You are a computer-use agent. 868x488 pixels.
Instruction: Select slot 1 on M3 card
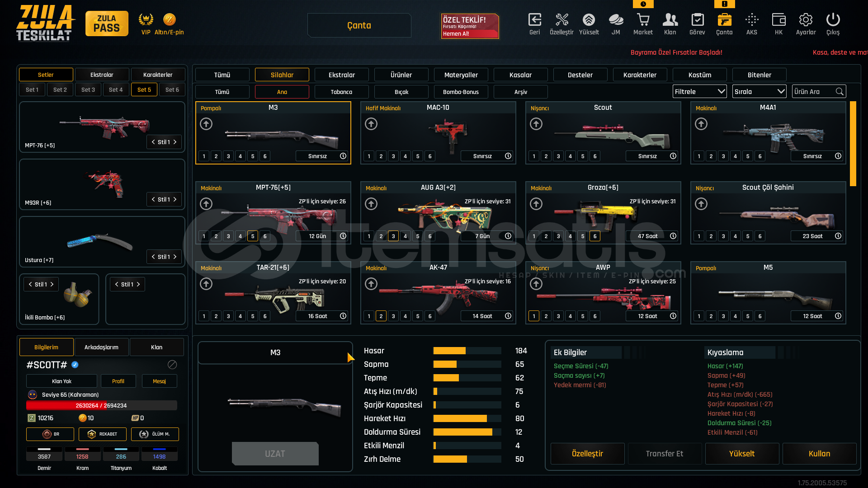[204, 156]
